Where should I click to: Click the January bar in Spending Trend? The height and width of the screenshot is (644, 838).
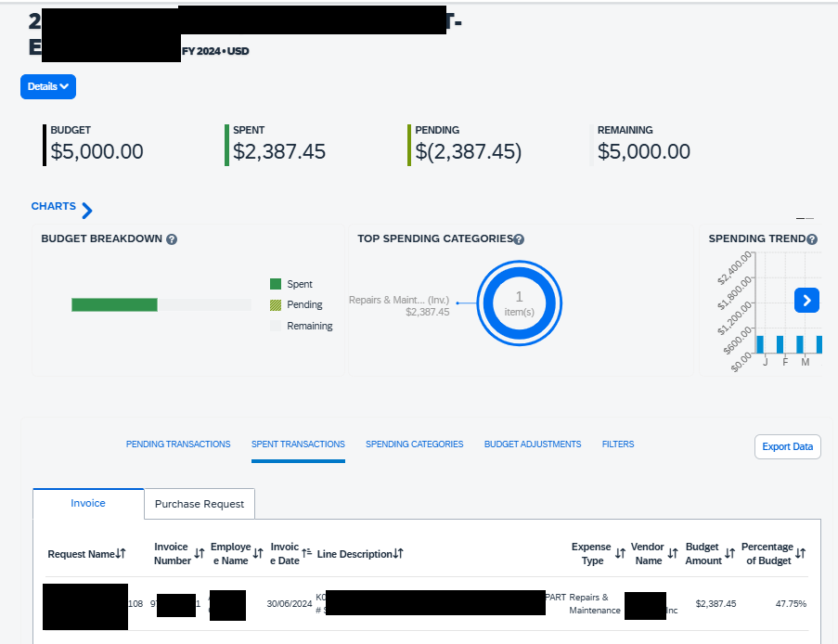click(x=760, y=344)
